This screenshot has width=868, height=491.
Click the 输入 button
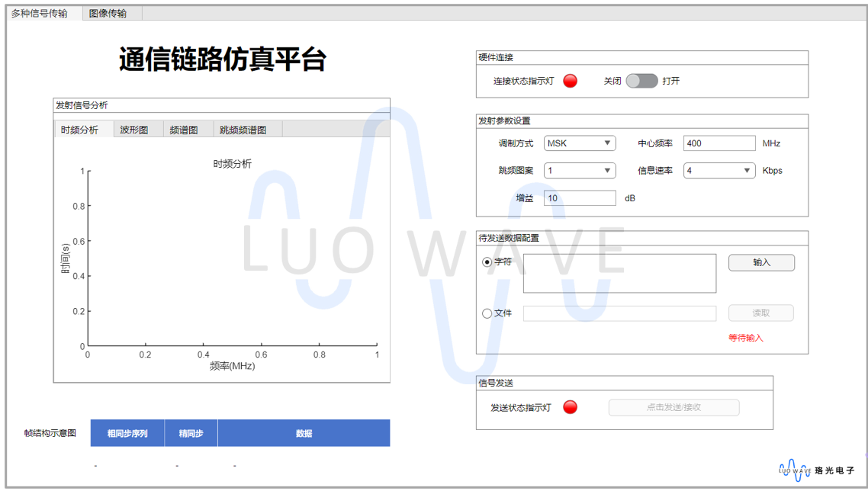tap(761, 262)
